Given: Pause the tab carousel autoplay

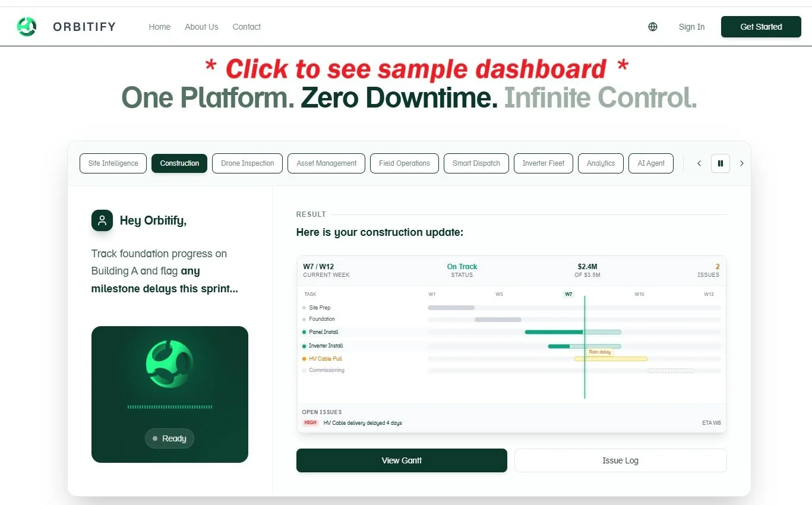Looking at the screenshot, I should [721, 163].
